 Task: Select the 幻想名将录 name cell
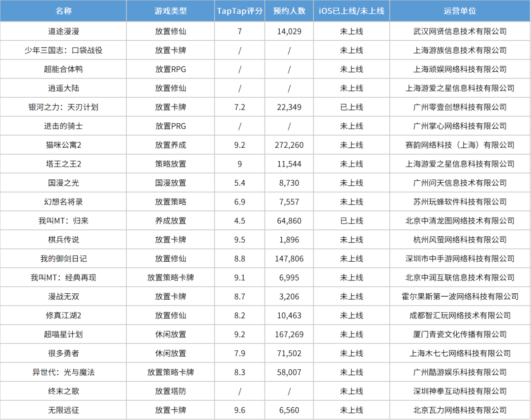63,202
